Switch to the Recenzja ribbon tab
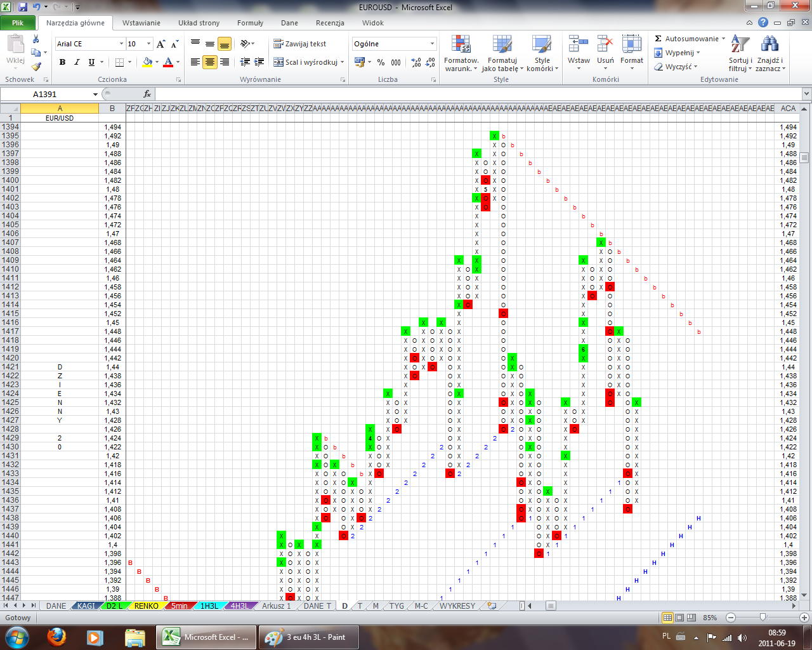Screen dimensions: 812x650 coord(330,23)
